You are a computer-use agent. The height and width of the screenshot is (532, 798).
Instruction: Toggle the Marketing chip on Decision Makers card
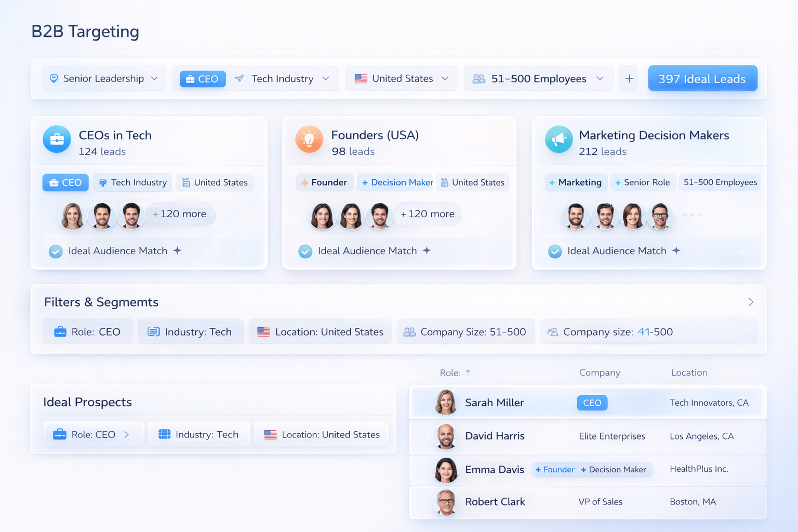576,182
